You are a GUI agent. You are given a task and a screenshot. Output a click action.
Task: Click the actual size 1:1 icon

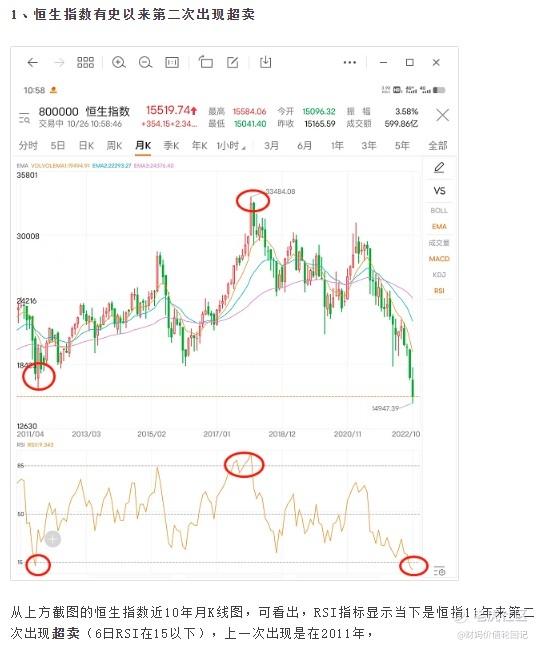click(172, 63)
